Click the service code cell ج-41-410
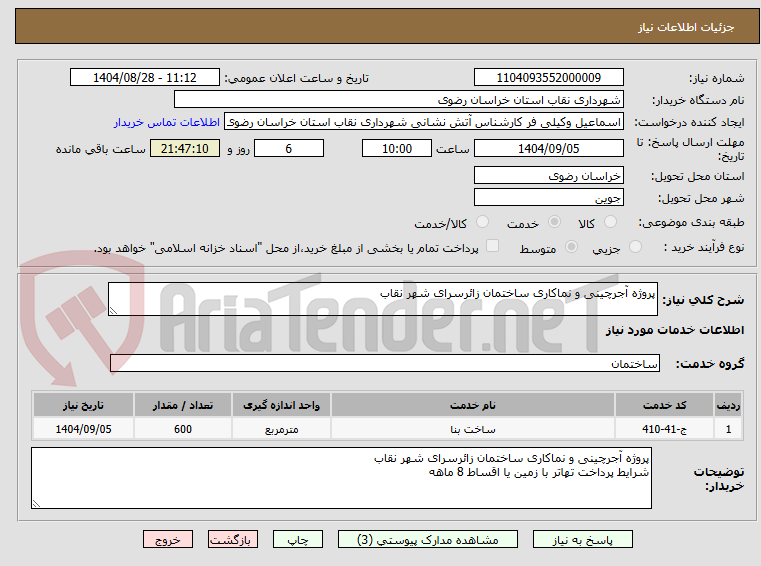This screenshot has height=566, width=761. click(x=664, y=429)
